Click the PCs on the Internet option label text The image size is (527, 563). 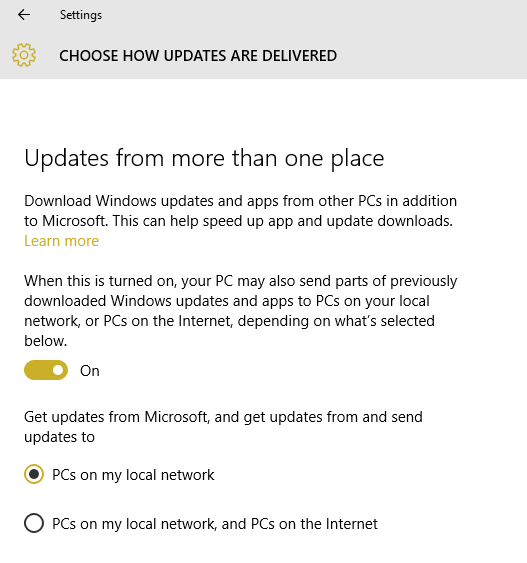pyautogui.click(x=215, y=524)
